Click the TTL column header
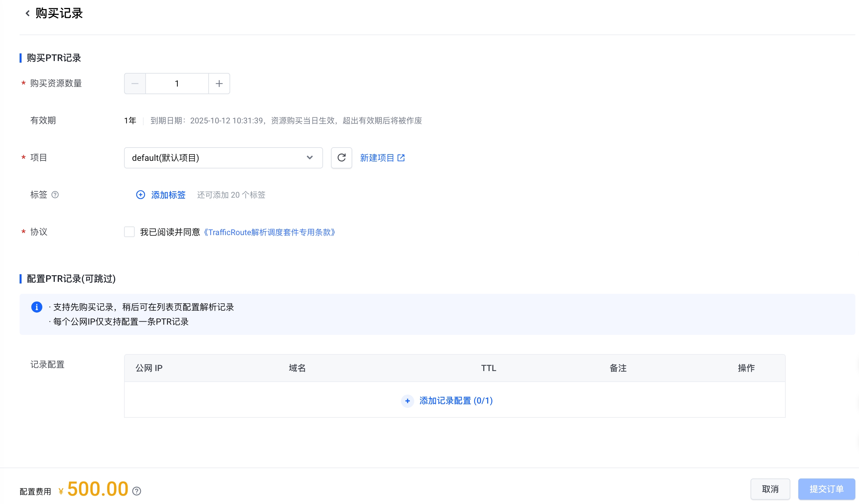This screenshot has width=859, height=504. (x=489, y=368)
